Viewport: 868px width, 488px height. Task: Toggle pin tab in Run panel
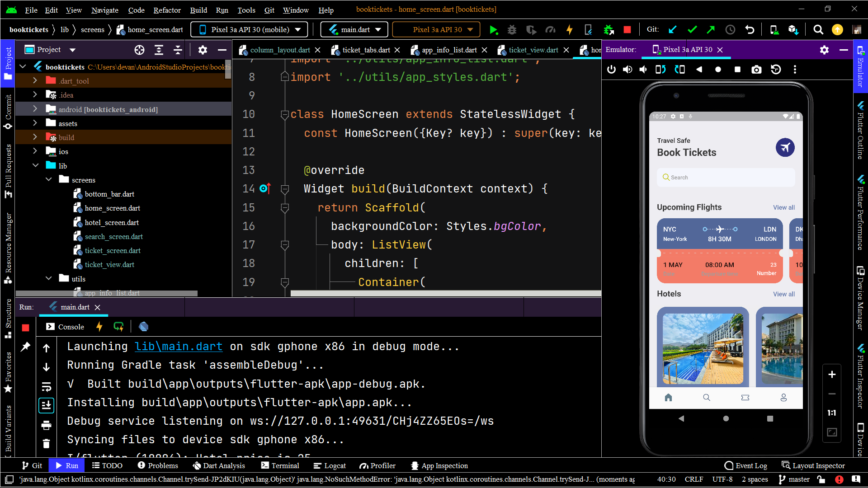(25, 347)
